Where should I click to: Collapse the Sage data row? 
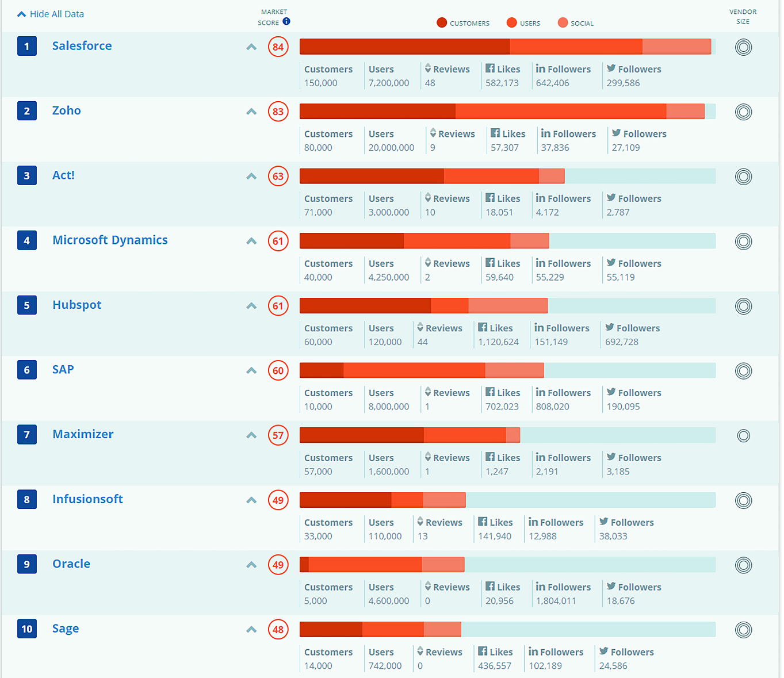tap(251, 630)
